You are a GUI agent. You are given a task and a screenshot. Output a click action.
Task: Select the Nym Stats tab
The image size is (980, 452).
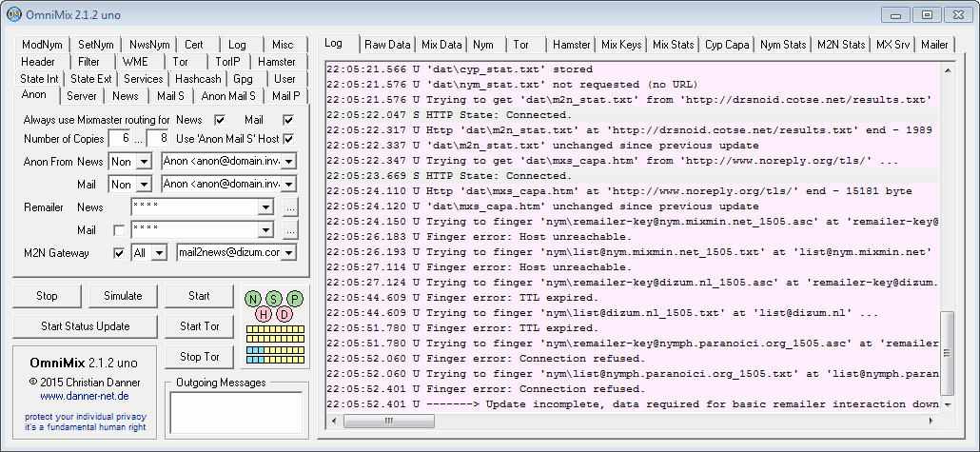click(783, 45)
